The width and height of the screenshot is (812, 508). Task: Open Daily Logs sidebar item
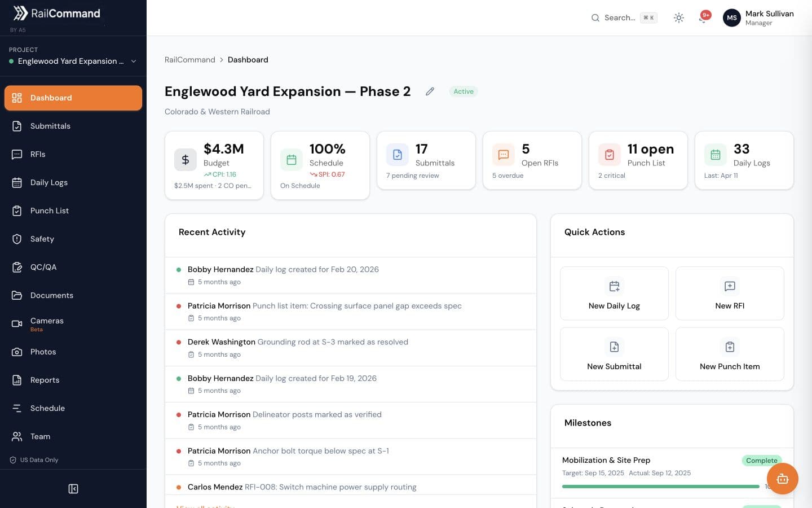(73, 182)
